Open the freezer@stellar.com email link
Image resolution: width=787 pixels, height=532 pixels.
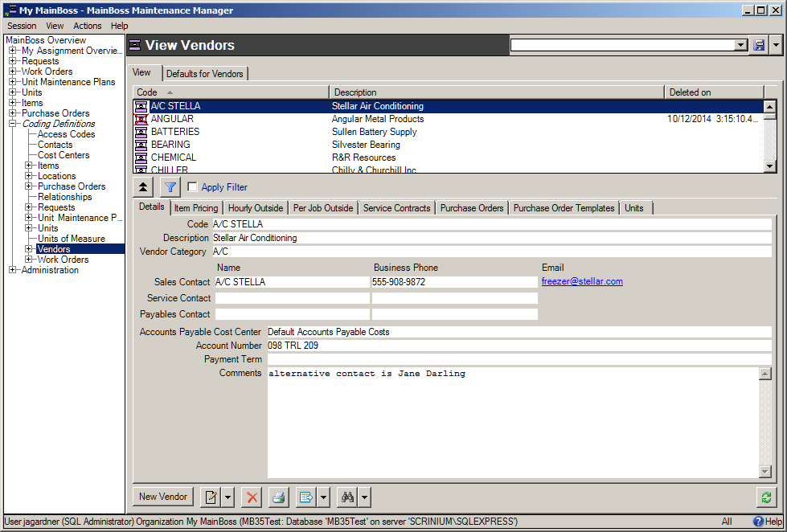coord(582,281)
